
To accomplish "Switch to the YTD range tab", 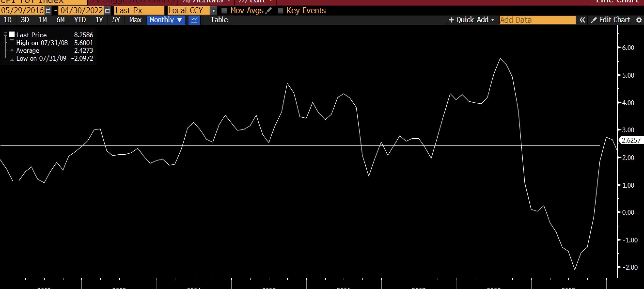I will click(80, 20).
